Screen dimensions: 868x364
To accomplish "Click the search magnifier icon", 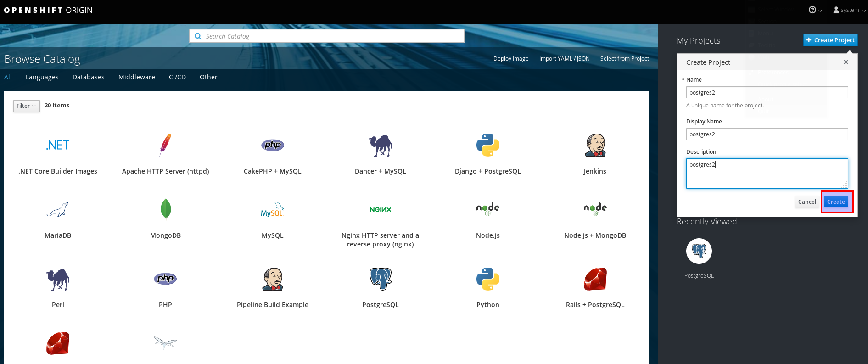I will click(198, 36).
